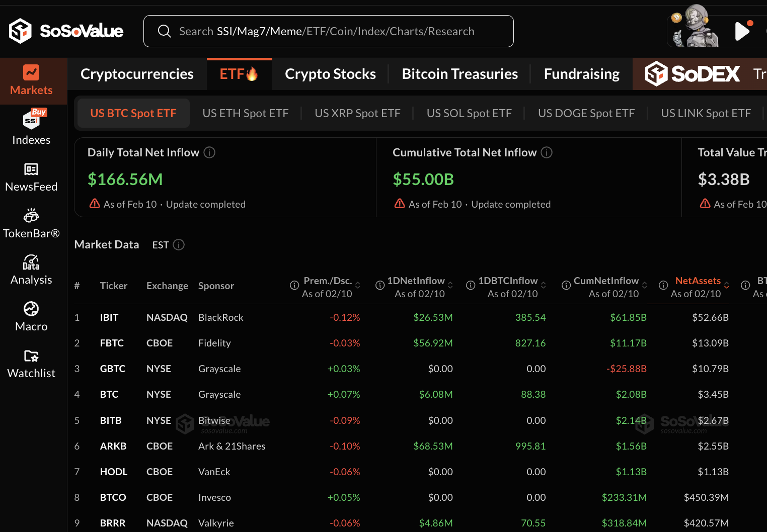Screen dimensions: 767x532
Task: Open the NewsFeed panel
Action: coord(31,177)
